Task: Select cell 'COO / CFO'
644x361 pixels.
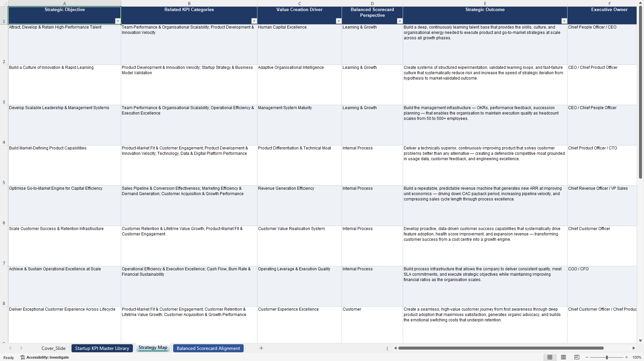Action: point(602,286)
